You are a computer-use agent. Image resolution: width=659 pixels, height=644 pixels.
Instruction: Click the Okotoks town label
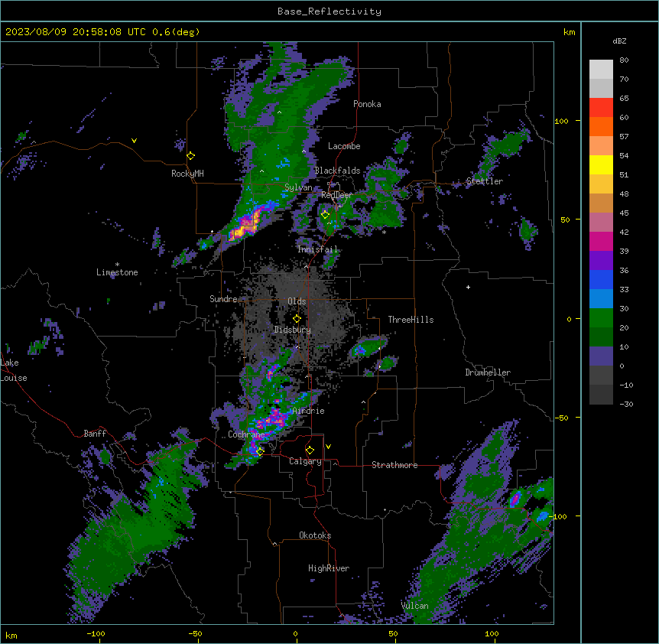(x=315, y=535)
